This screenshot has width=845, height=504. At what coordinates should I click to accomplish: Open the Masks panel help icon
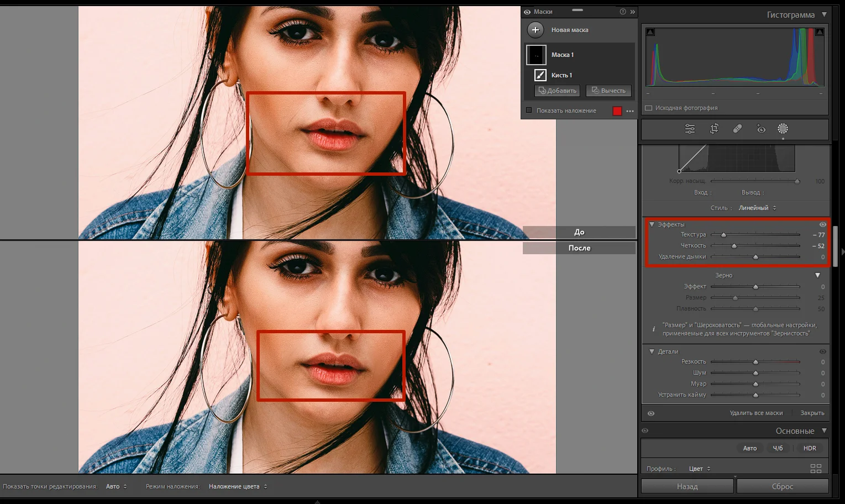(x=623, y=12)
